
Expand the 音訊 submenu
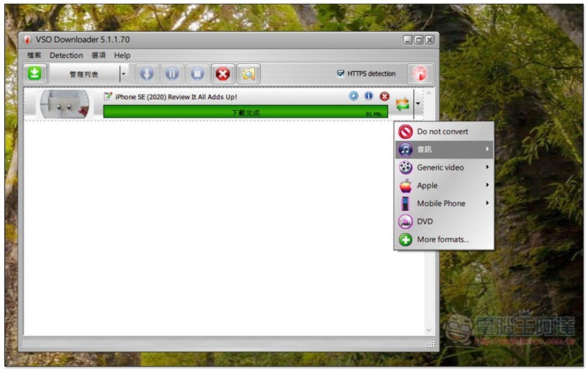point(445,149)
